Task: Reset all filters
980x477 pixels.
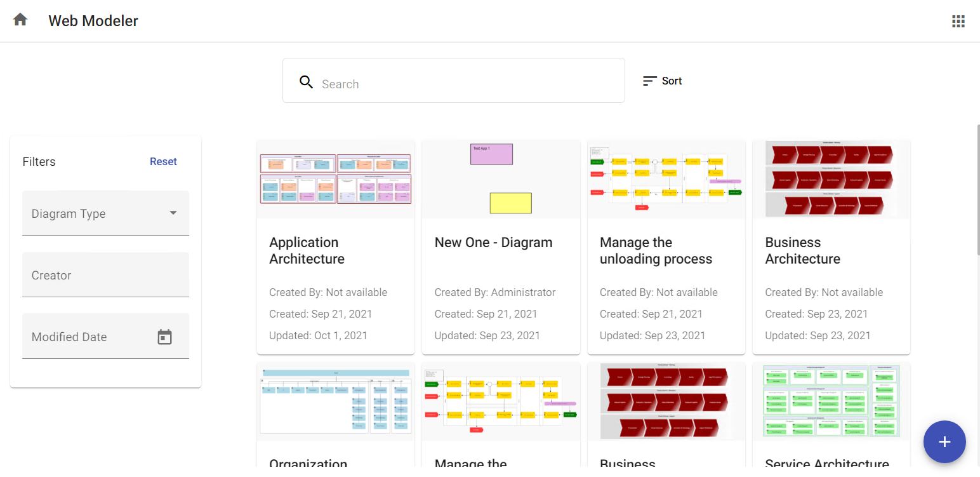Action: point(163,161)
